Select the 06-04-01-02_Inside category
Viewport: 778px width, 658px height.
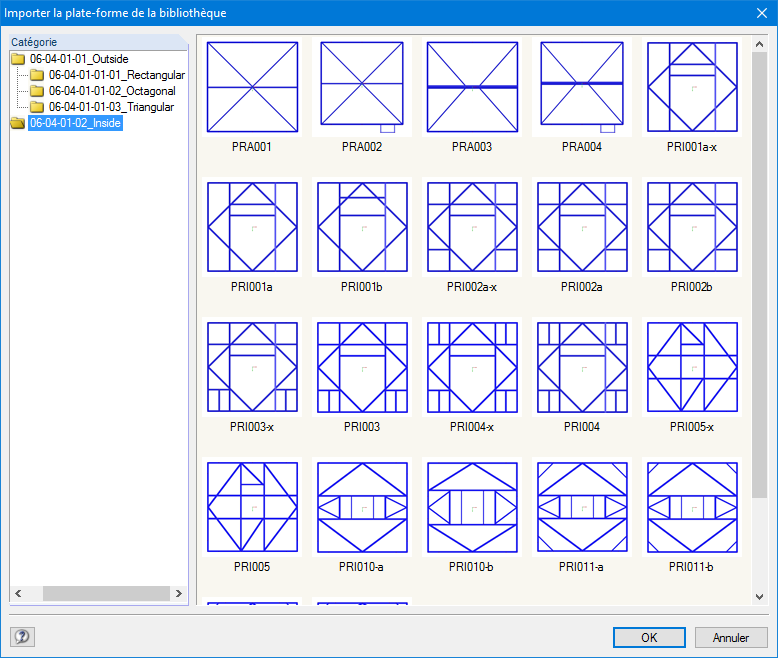click(x=75, y=123)
